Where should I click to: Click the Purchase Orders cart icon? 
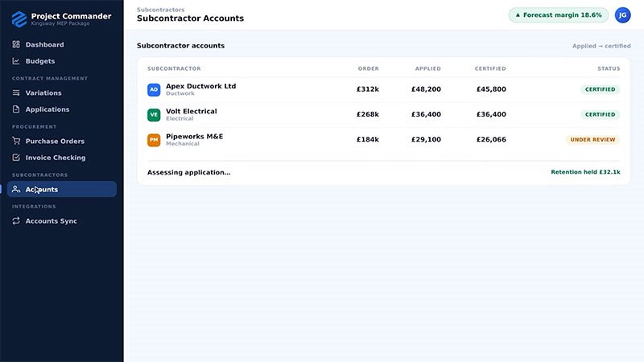(16, 142)
